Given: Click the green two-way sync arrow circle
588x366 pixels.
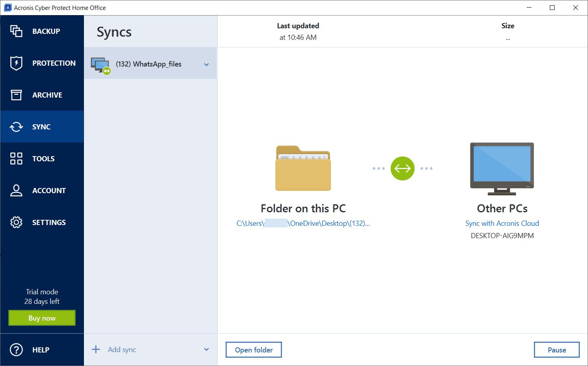Looking at the screenshot, I should click(403, 168).
